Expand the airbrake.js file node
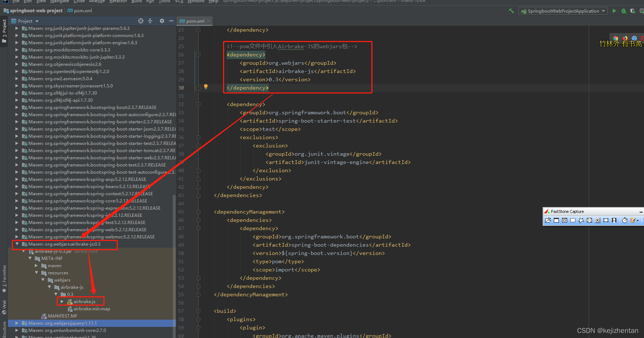 point(62,301)
